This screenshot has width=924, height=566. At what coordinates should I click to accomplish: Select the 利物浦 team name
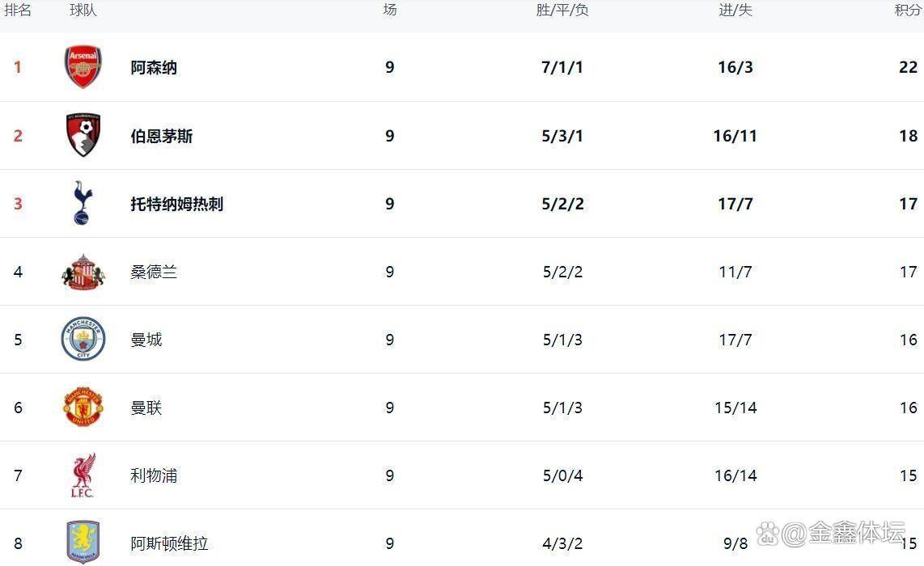click(x=154, y=475)
